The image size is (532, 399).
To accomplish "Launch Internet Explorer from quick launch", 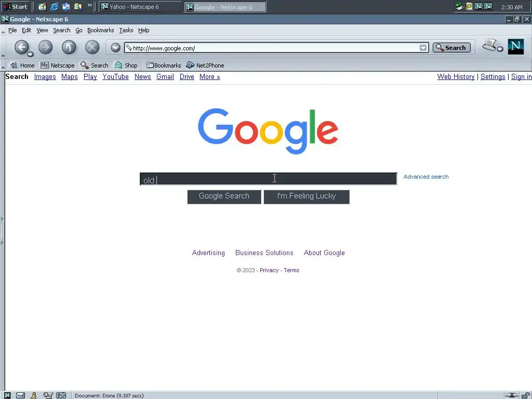I will (x=54, y=7).
